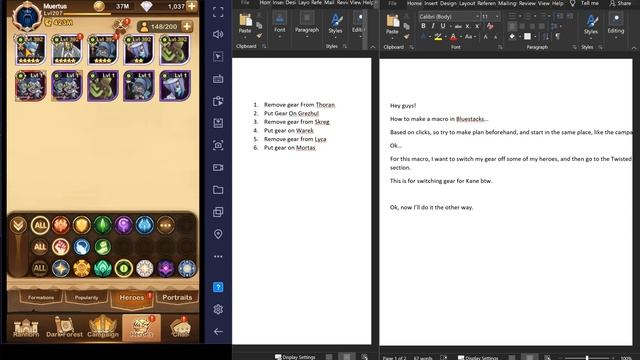Click Display Settings in the right Word status bar

[x=478, y=358]
